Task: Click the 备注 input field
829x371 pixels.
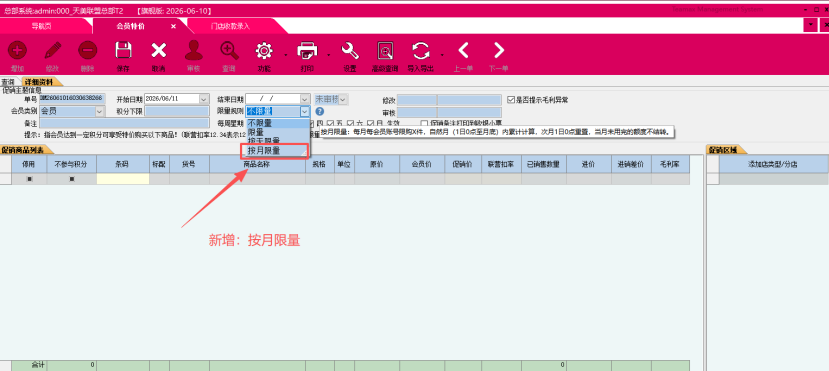Action: 124,124
